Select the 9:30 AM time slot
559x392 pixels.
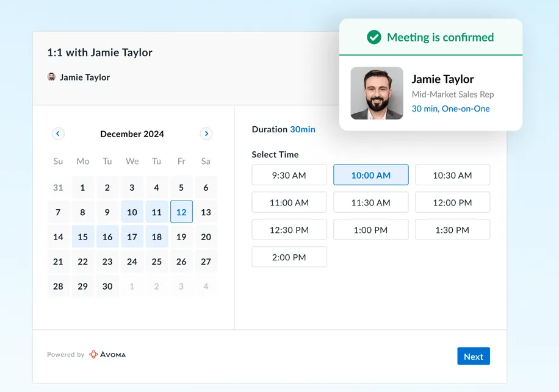tap(289, 175)
